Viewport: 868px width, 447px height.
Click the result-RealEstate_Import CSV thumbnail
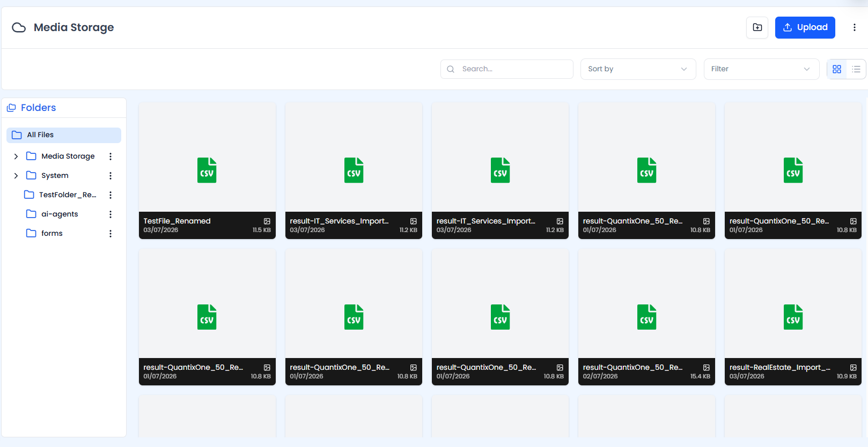[x=793, y=317]
